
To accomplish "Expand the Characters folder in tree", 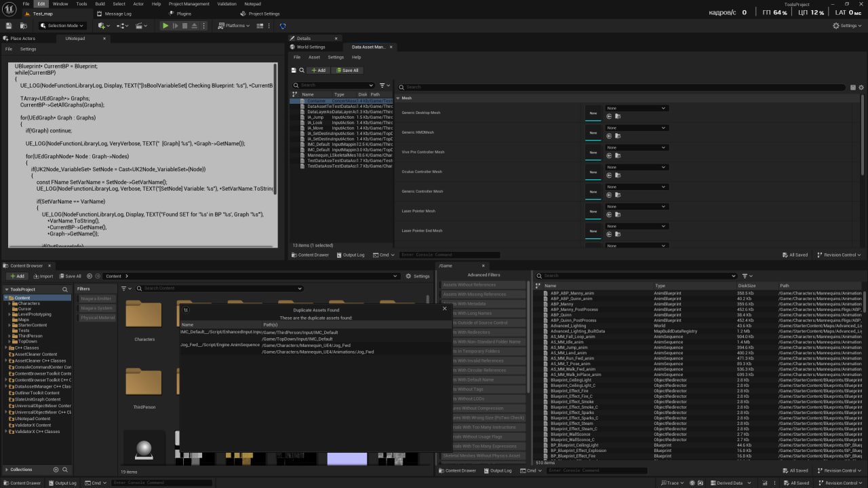I will [x=10, y=303].
